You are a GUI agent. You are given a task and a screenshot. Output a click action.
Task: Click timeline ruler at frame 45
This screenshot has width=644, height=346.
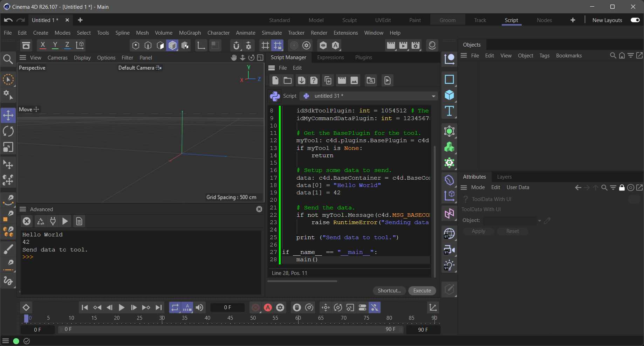click(230, 318)
